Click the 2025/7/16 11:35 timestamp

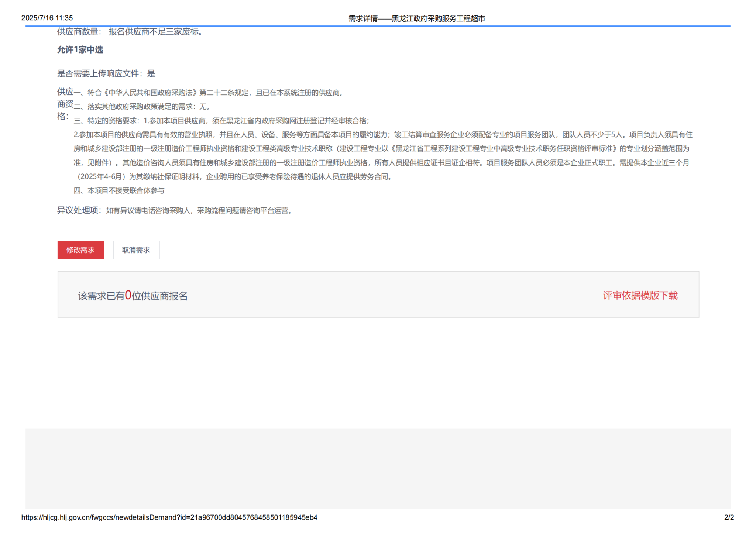point(47,18)
